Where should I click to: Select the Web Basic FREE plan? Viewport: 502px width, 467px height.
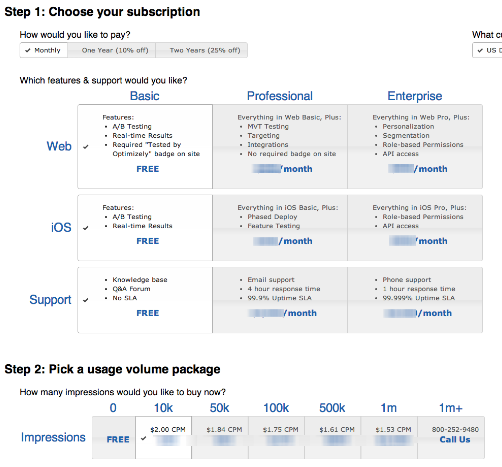(145, 147)
